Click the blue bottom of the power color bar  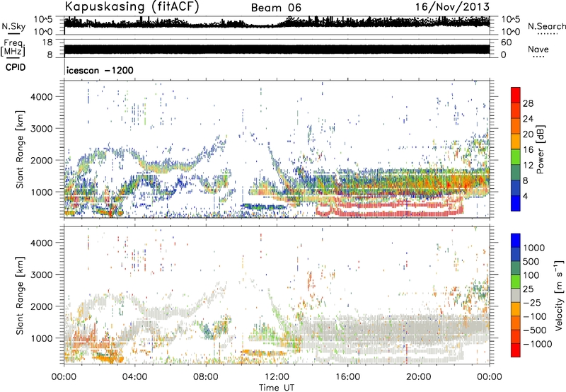(516, 203)
